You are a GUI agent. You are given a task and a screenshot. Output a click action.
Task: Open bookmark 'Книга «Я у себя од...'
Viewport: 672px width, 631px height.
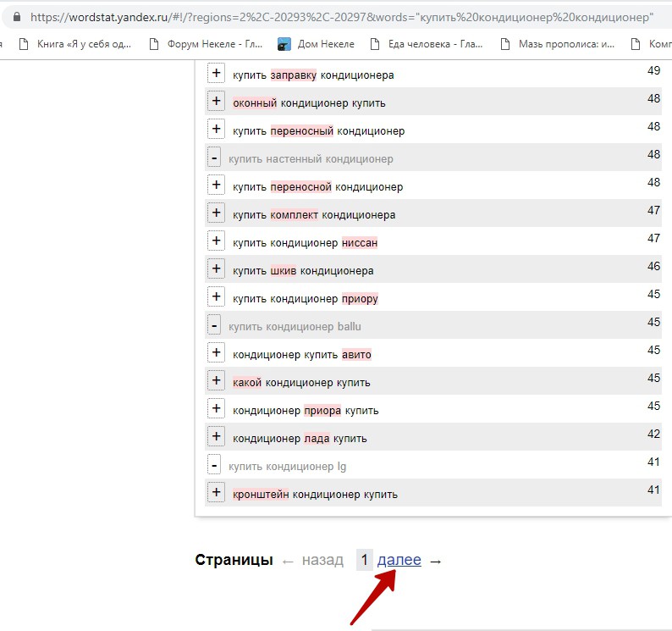[x=76, y=44]
